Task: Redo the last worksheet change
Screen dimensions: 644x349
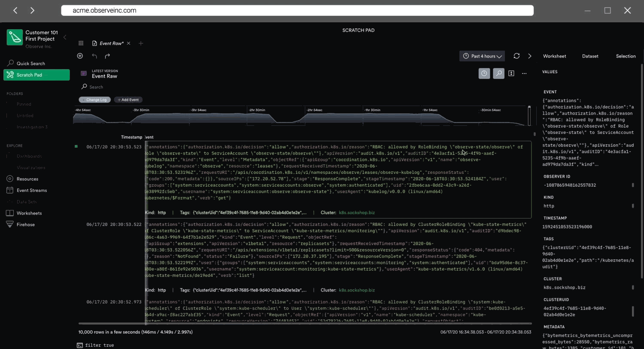Action: (x=107, y=56)
